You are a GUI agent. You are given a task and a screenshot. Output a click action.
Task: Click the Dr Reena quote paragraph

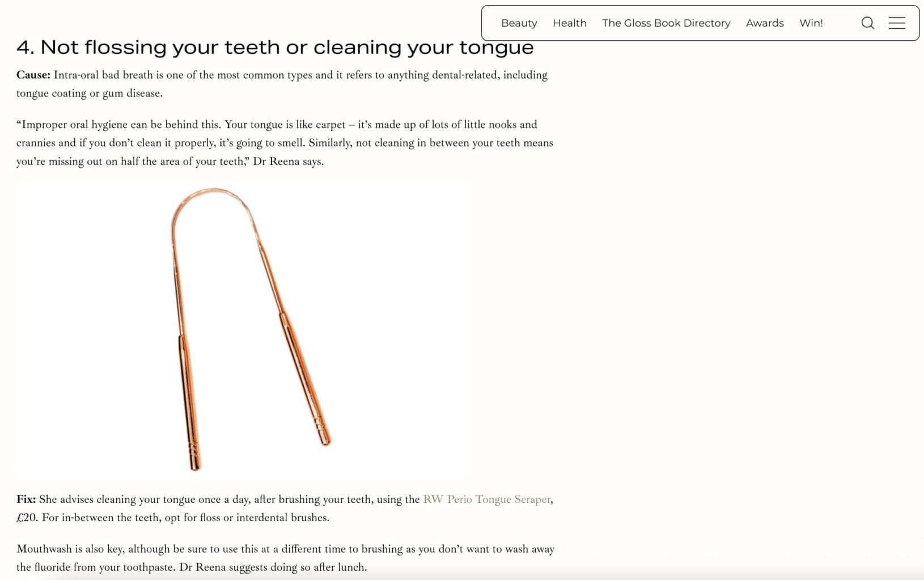click(285, 143)
